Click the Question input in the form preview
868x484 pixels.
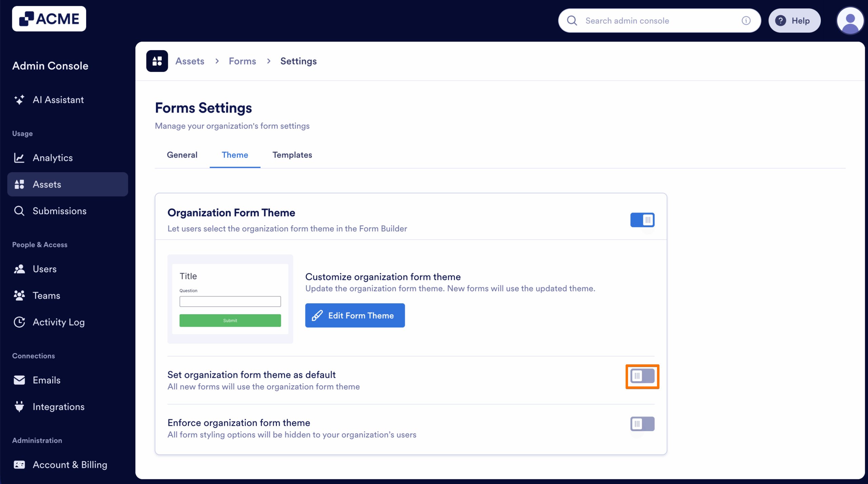(x=230, y=301)
